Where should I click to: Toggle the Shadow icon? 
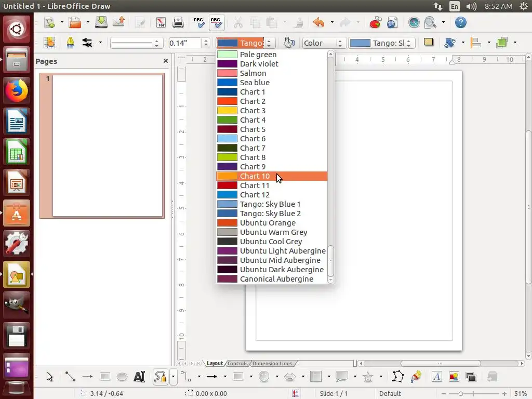click(x=429, y=42)
